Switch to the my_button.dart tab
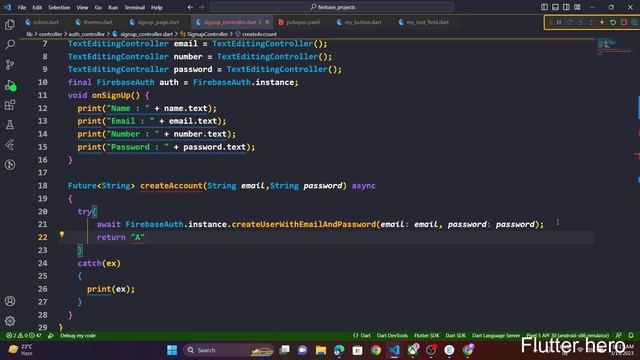This screenshot has width=640, height=360. (x=359, y=22)
